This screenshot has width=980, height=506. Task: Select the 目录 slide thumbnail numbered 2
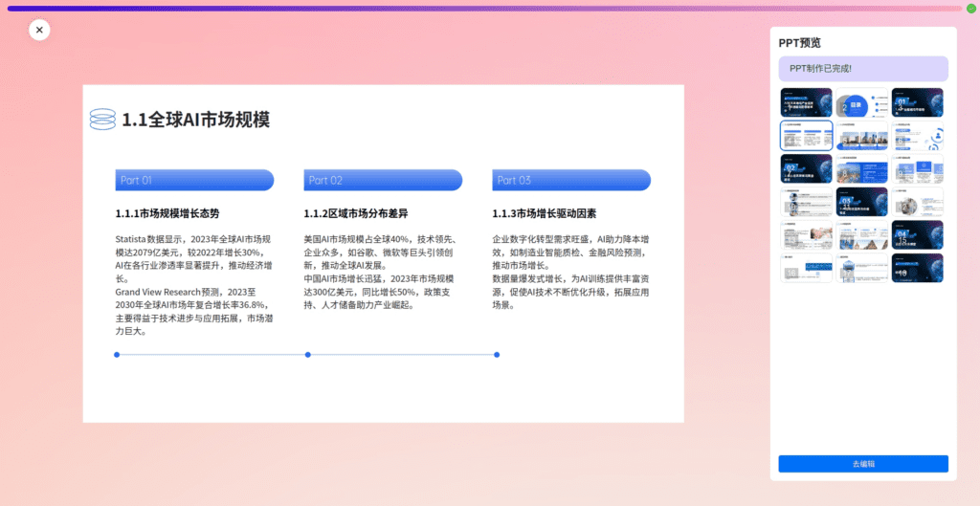[861, 102]
